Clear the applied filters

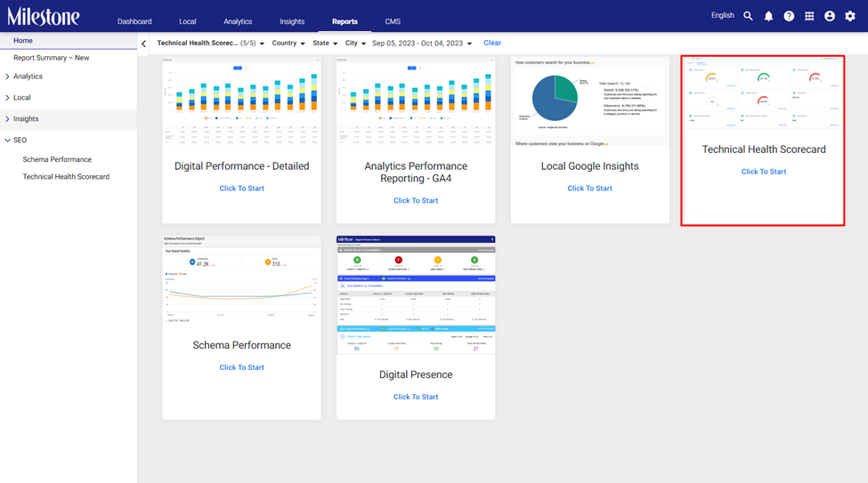click(492, 43)
